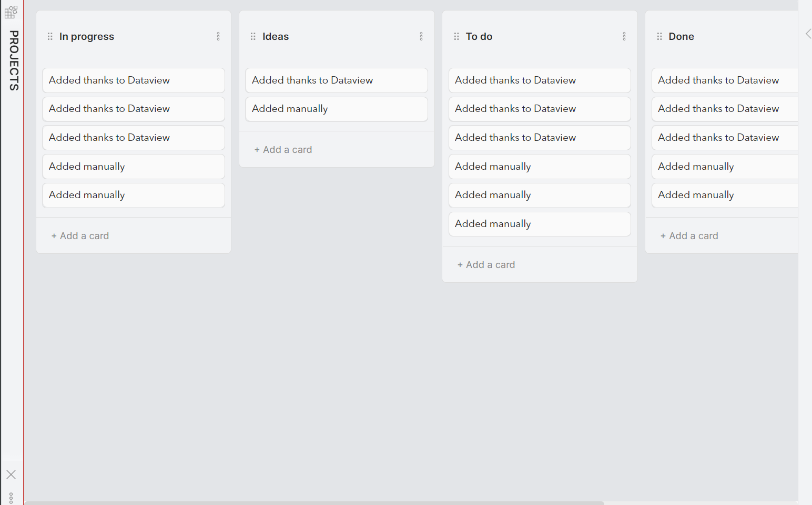
Task: Add a card to the In progress lane
Action: (x=80, y=236)
